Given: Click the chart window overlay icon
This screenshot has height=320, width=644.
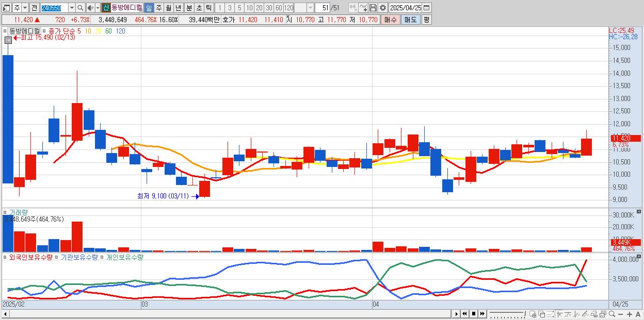Looking at the screenshot, I should tap(603, 314).
